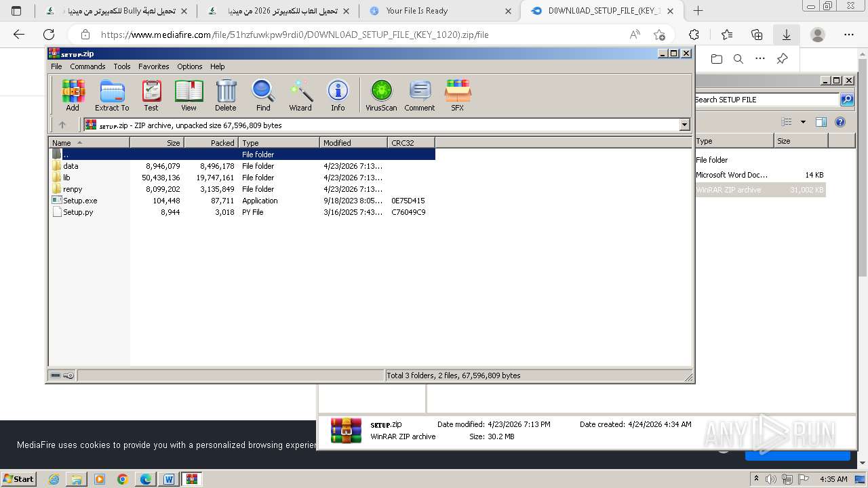
Task: Click the Explorer help icon
Action: 840,122
